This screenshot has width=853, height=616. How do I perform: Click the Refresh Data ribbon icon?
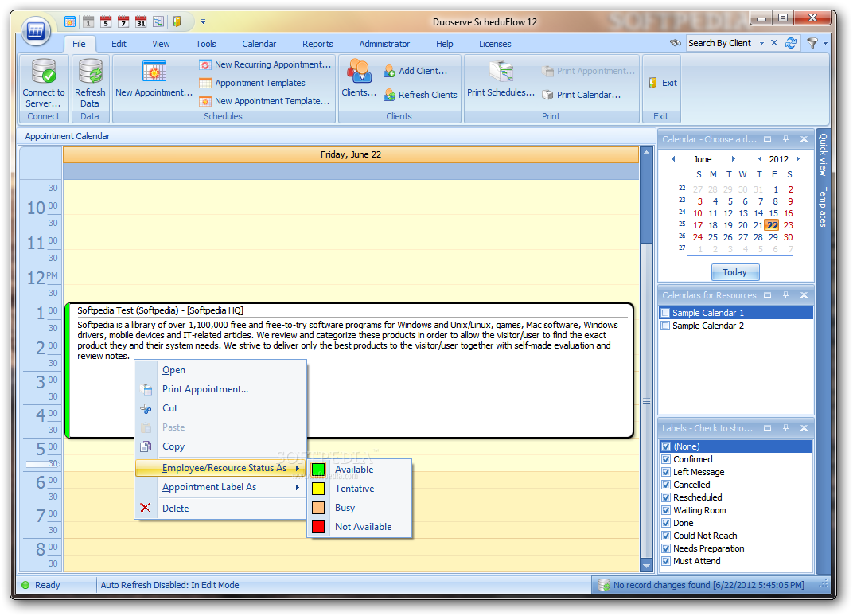[90, 84]
